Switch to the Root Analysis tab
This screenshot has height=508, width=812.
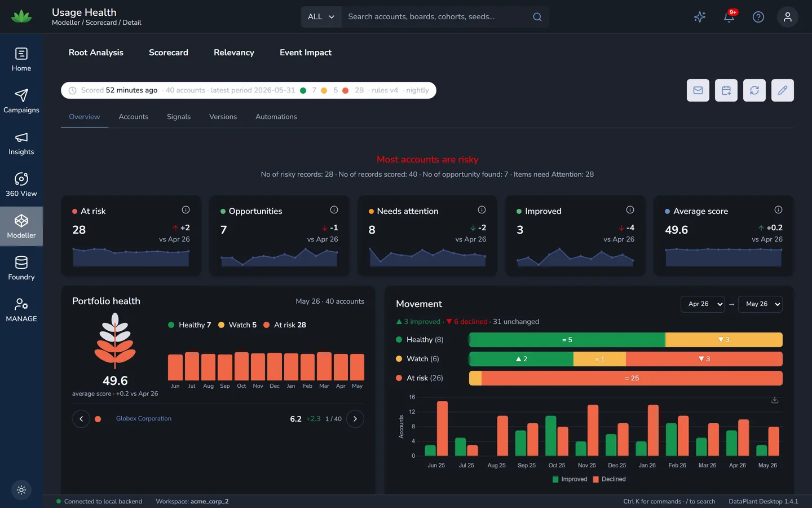(96, 52)
